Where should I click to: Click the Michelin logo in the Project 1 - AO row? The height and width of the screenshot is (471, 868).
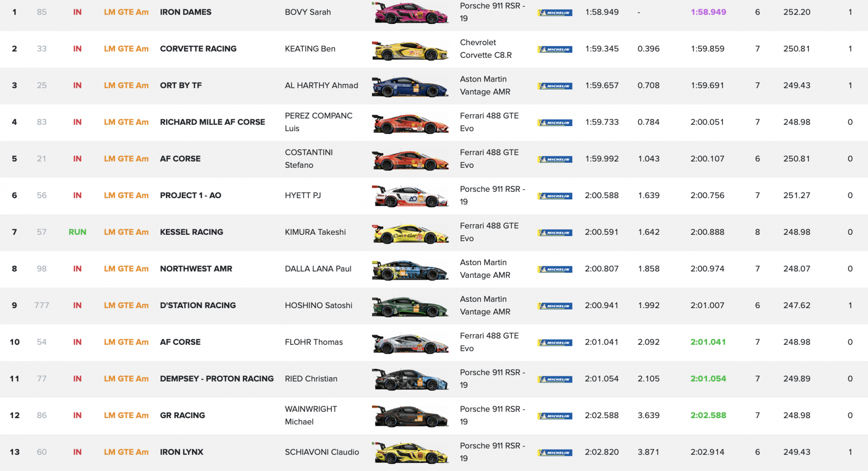tap(555, 196)
